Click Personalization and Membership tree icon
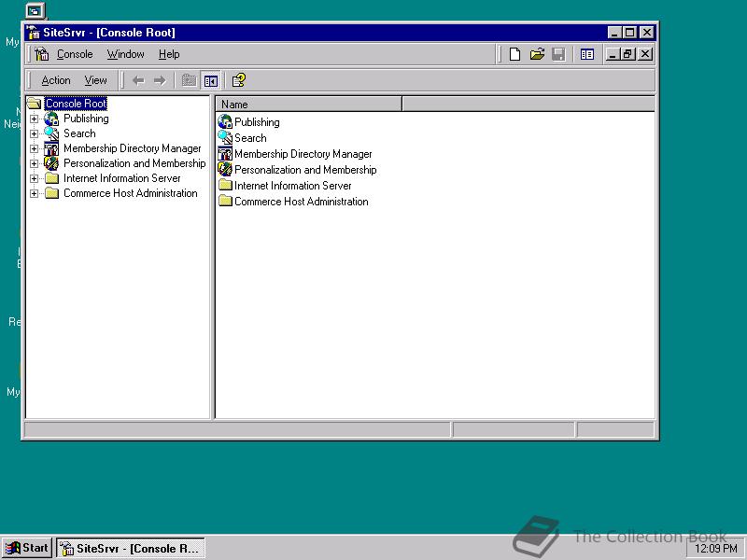 tap(51, 163)
